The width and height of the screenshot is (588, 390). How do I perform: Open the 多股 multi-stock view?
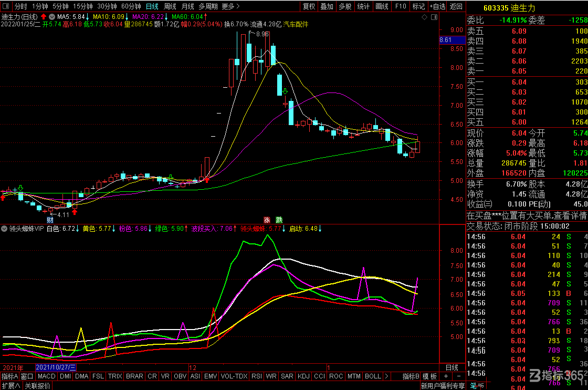(345, 6)
